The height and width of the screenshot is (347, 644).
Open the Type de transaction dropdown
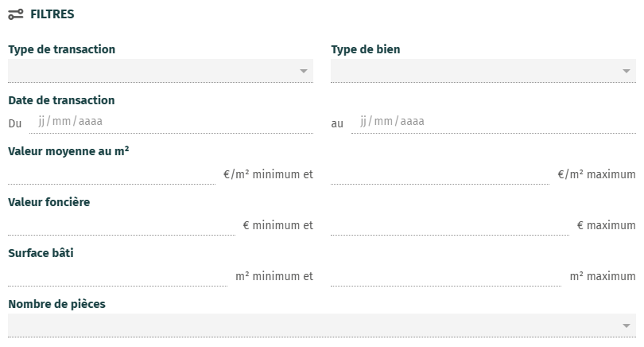(x=161, y=71)
